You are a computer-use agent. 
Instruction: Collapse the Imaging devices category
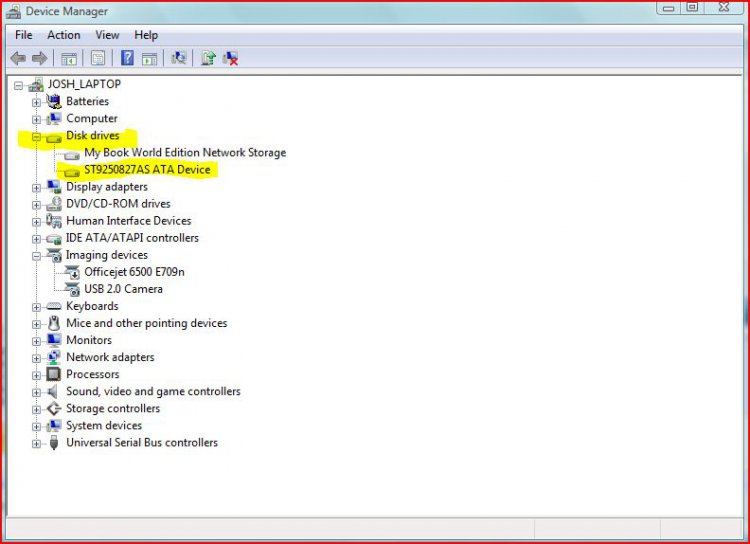coord(37,255)
